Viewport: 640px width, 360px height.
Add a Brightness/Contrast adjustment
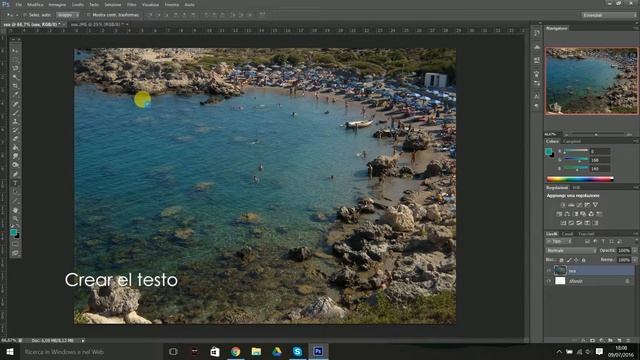[x=563, y=205]
